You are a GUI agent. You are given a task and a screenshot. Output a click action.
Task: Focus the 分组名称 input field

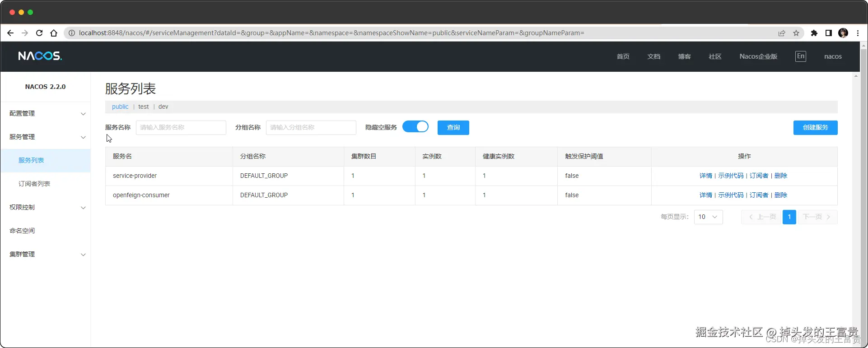tap(311, 128)
